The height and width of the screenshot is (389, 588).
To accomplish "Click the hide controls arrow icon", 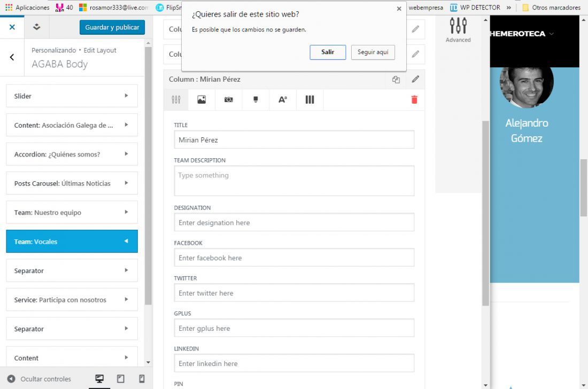I will (11, 379).
